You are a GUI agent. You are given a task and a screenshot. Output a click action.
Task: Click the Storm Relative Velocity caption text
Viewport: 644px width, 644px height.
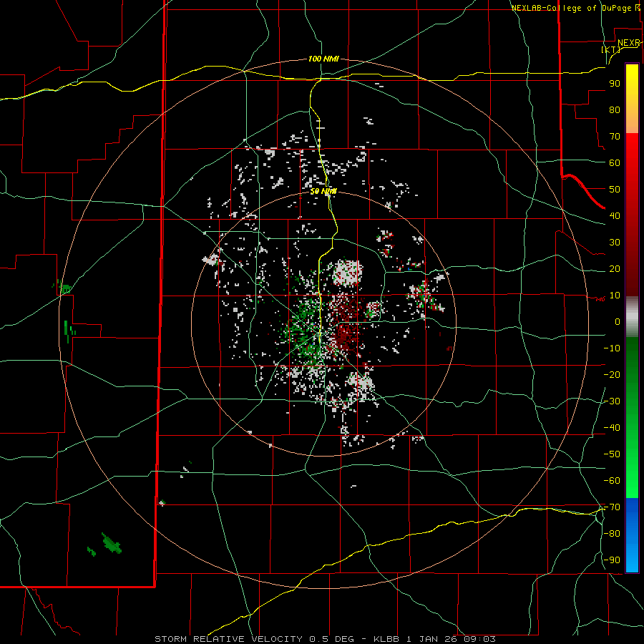point(325,639)
